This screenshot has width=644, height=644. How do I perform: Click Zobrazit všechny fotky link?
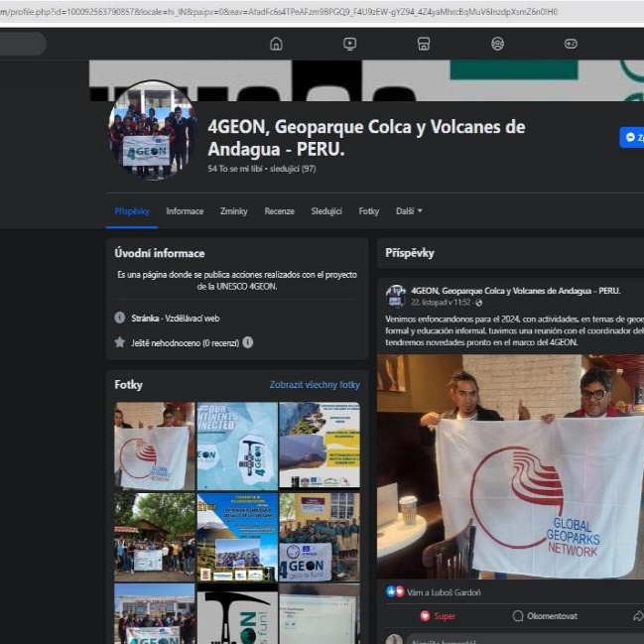pos(315,385)
